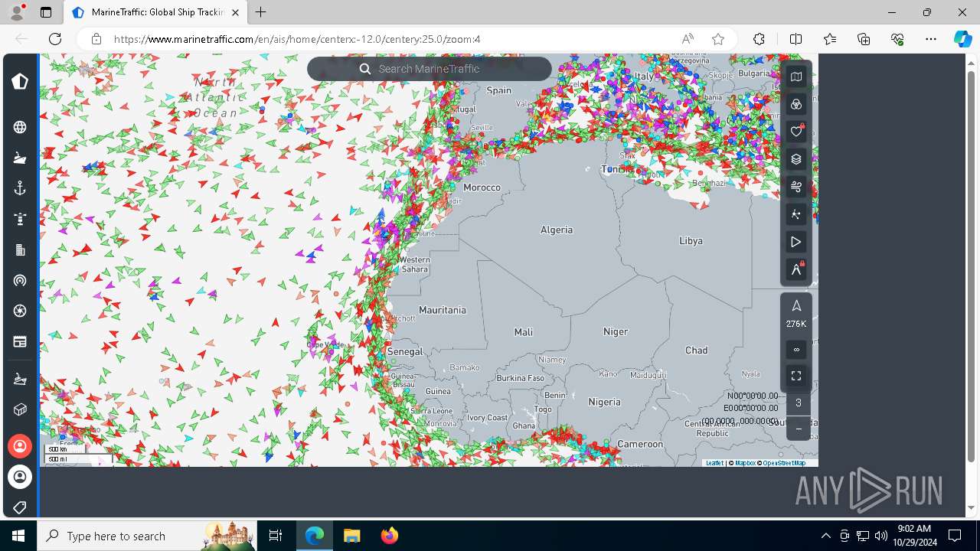Click the Nigeria country label
The width and height of the screenshot is (980, 551).
click(604, 402)
